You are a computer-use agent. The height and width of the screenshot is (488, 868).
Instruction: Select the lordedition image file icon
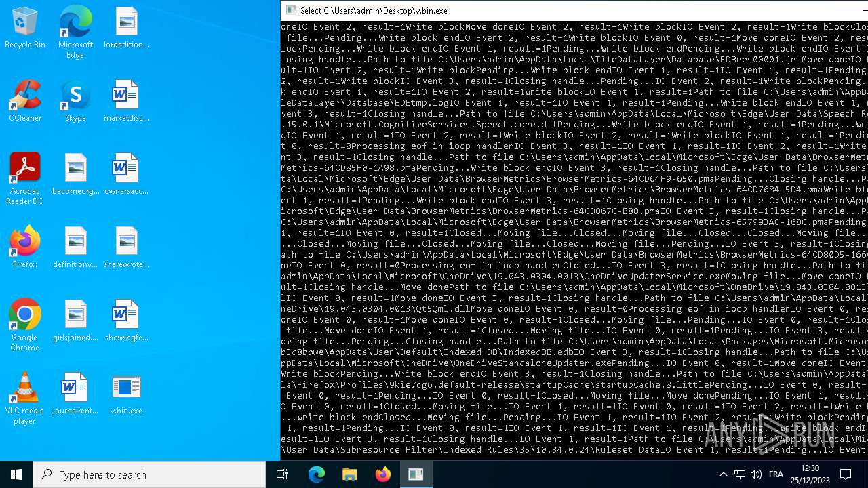126,28
